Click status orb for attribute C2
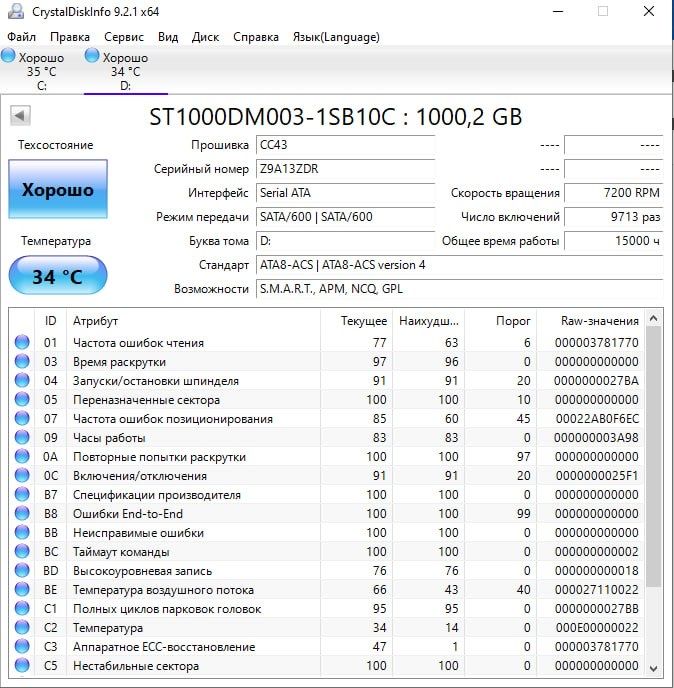This screenshot has width=674, height=688. pos(22,628)
